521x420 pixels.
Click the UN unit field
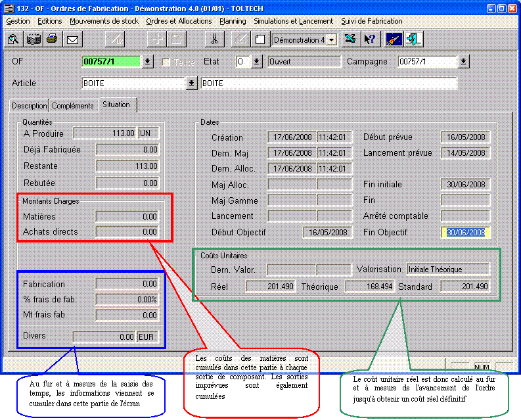pos(148,133)
